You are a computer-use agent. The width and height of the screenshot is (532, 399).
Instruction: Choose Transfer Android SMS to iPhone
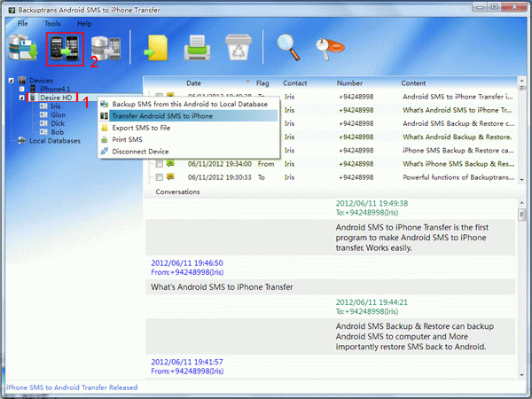pos(161,115)
